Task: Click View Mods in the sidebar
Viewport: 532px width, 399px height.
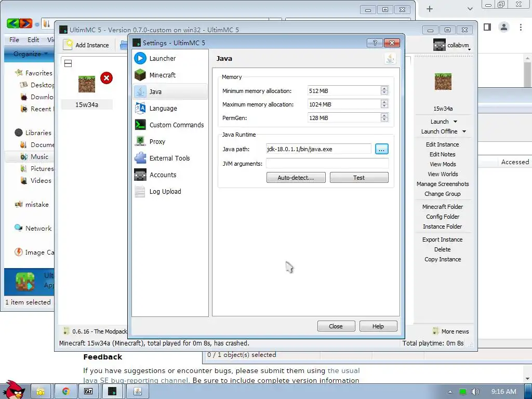Action: (443, 164)
